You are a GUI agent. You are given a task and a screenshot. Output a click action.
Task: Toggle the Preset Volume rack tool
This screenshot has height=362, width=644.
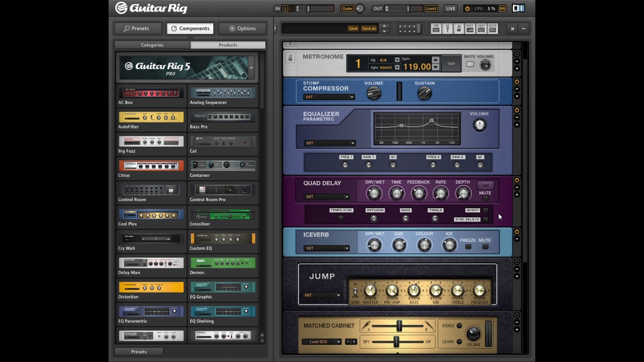470,29
